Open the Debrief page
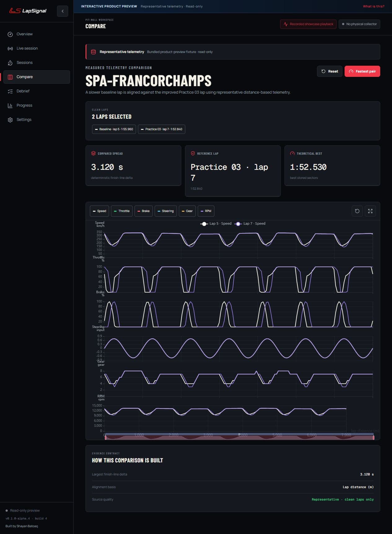The image size is (392, 534). 37,91
